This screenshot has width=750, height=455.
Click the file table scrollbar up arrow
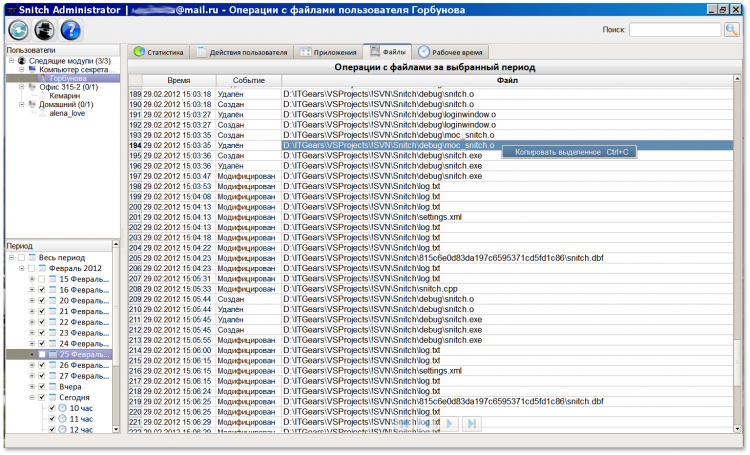[x=737, y=78]
